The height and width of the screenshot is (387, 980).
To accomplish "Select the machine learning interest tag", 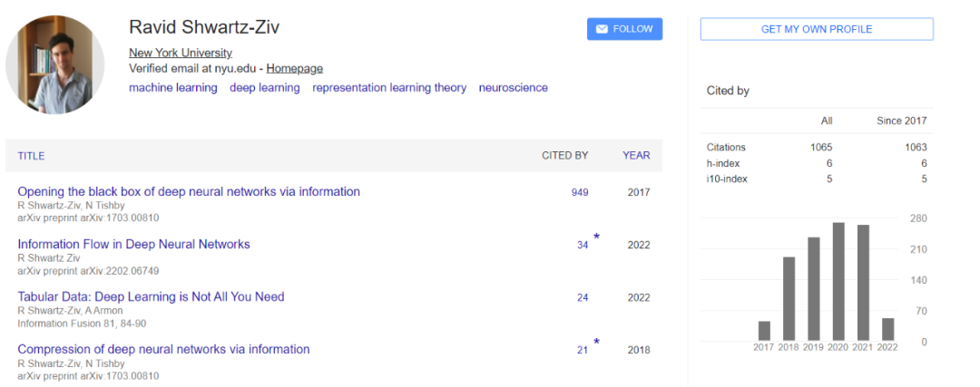I will (x=173, y=88).
